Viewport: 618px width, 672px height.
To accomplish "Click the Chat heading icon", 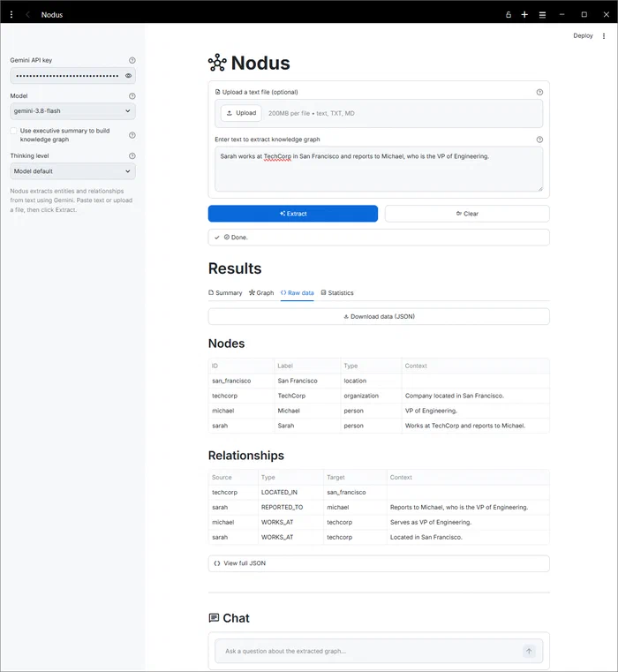I will [214, 617].
